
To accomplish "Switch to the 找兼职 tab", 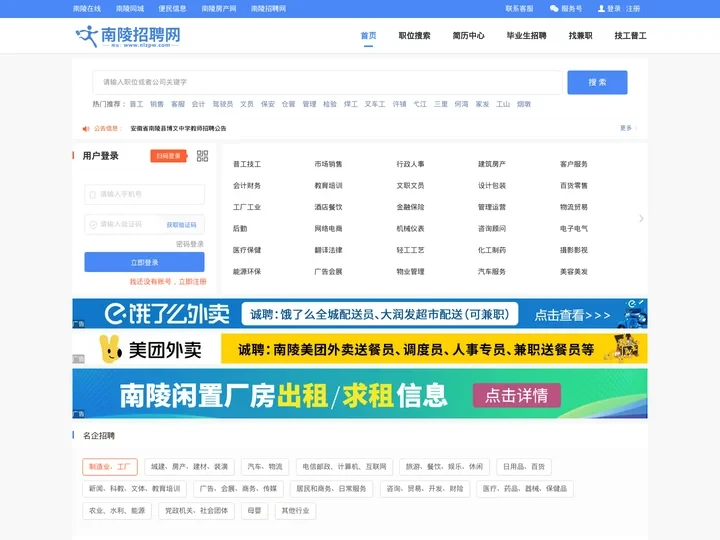I will click(580, 36).
